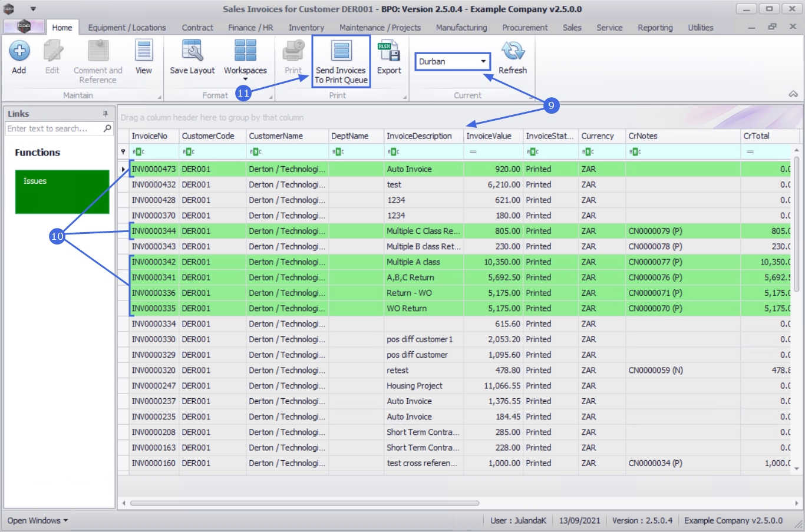The height and width of the screenshot is (532, 805).
Task: Open CrNotes filter condition icon
Action: (635, 152)
